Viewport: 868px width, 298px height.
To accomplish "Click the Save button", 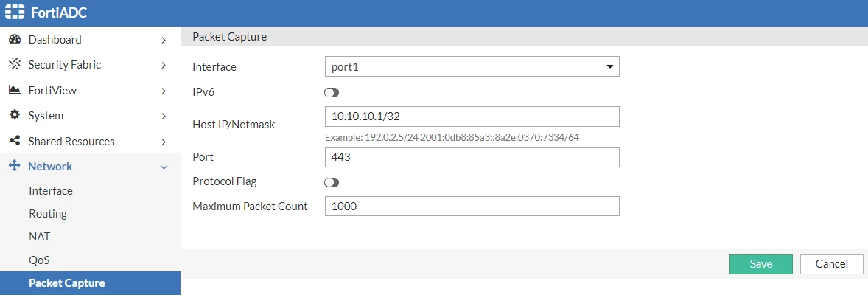I will click(760, 264).
